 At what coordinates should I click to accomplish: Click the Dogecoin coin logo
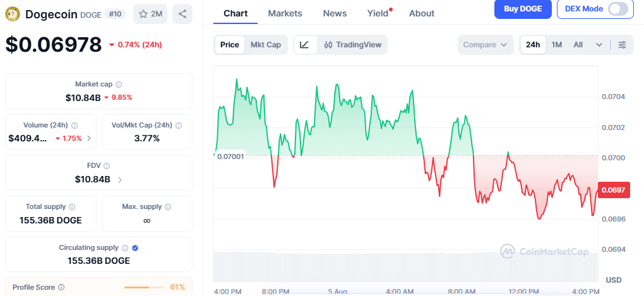13,14
